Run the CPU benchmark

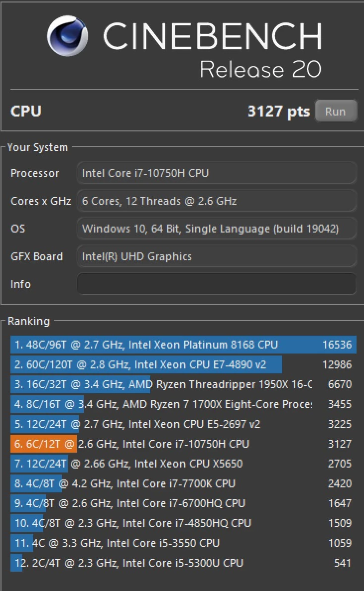coord(336,111)
